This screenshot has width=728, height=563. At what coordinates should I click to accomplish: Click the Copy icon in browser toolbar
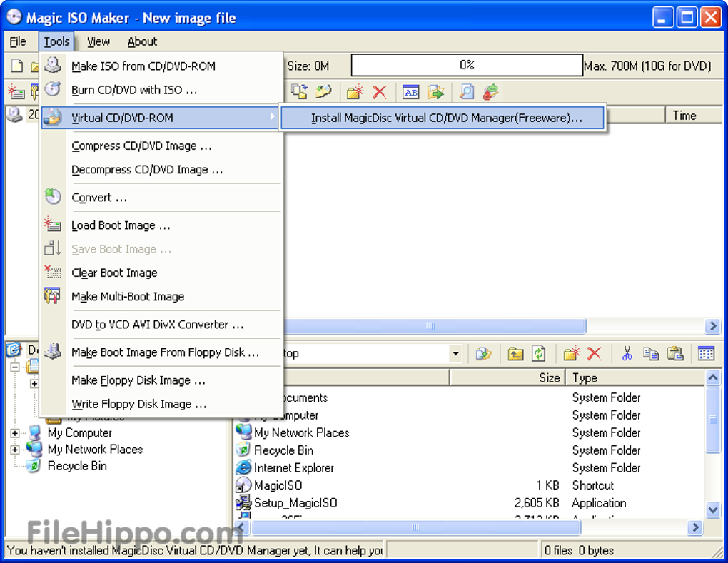[650, 354]
